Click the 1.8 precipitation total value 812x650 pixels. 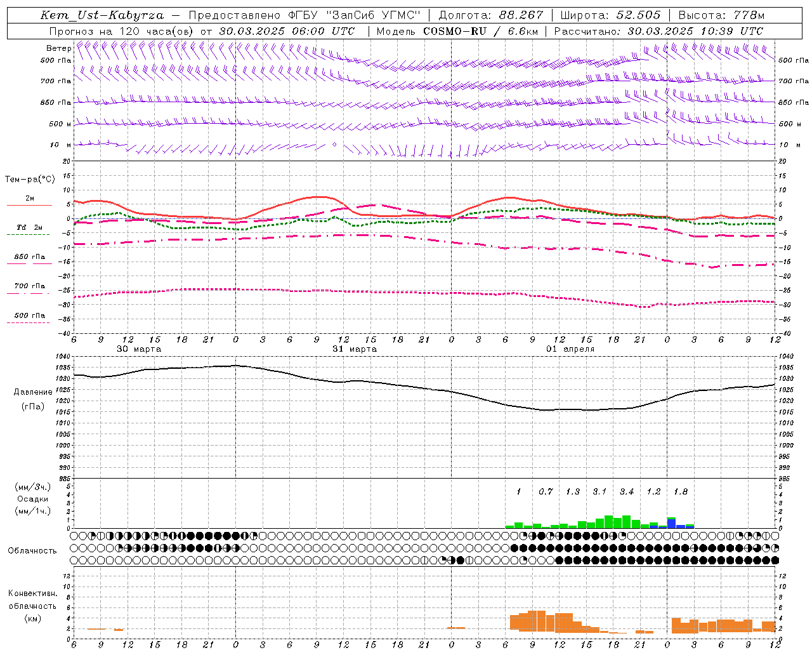(x=681, y=491)
